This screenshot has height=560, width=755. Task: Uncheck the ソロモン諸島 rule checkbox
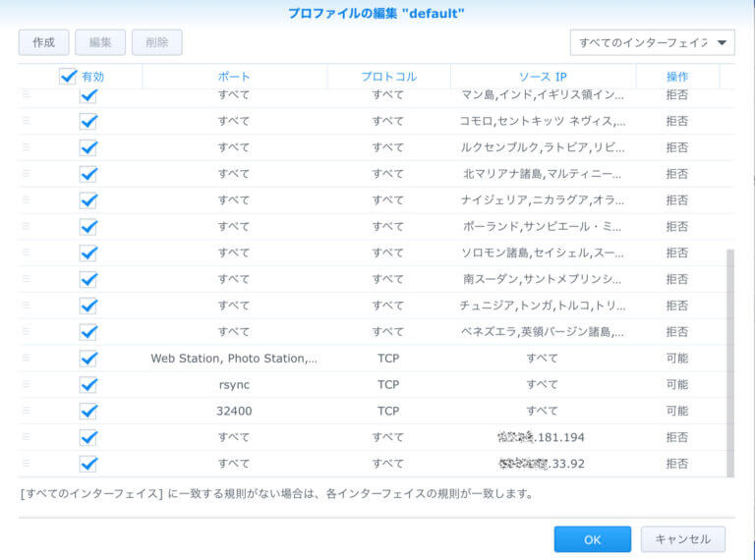pyautogui.click(x=88, y=253)
